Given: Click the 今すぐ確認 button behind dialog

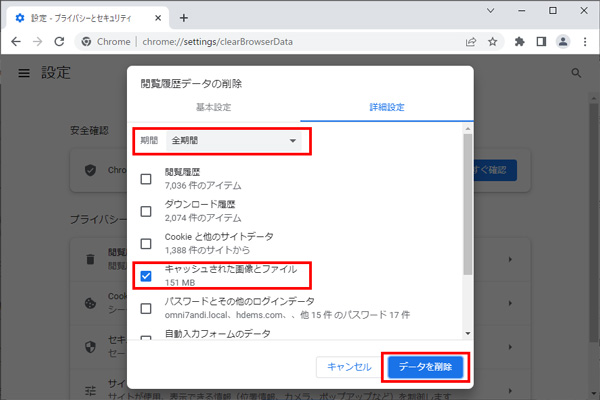Looking at the screenshot, I should (x=496, y=170).
